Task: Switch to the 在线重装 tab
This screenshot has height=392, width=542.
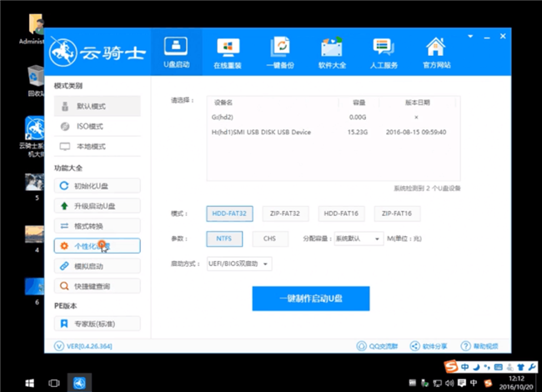Action: click(x=228, y=53)
